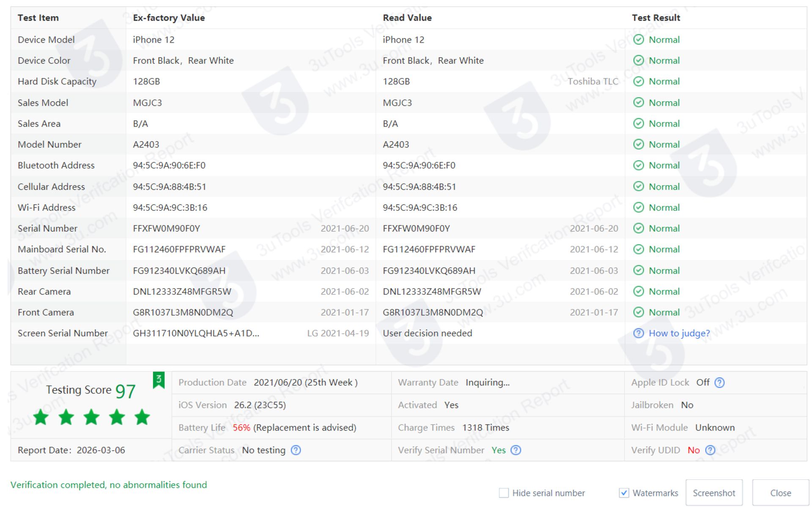Click the iOS Version 26.2 (23C55) value
This screenshot has width=812, height=510.
[260, 405]
